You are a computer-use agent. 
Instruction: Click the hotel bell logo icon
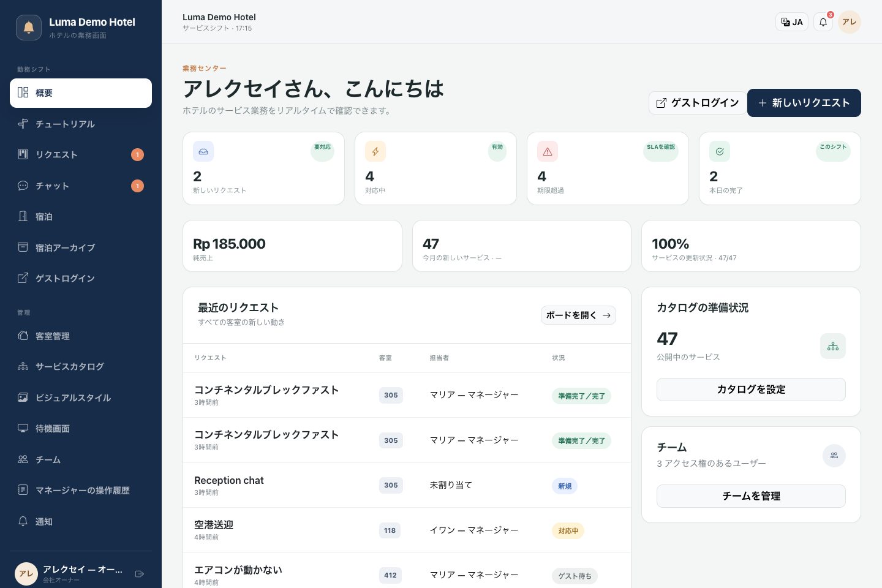point(29,28)
